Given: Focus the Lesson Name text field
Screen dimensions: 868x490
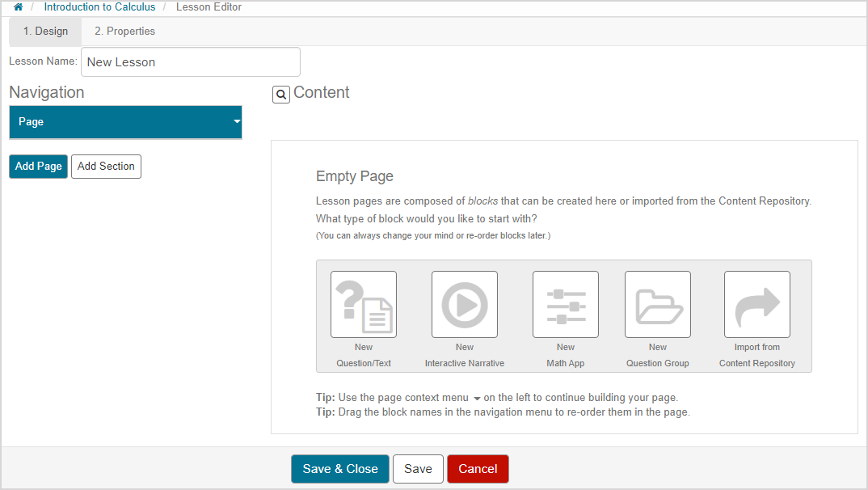Looking at the screenshot, I should (190, 62).
